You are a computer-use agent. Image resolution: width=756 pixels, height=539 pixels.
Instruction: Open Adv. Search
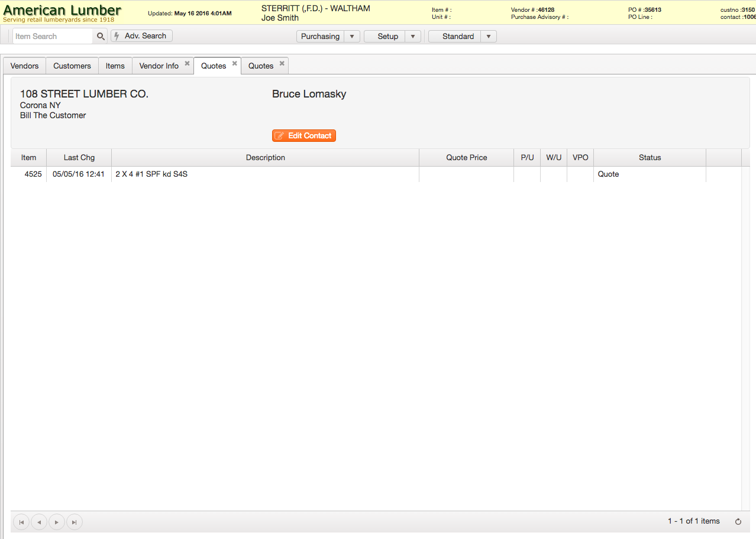tap(141, 36)
